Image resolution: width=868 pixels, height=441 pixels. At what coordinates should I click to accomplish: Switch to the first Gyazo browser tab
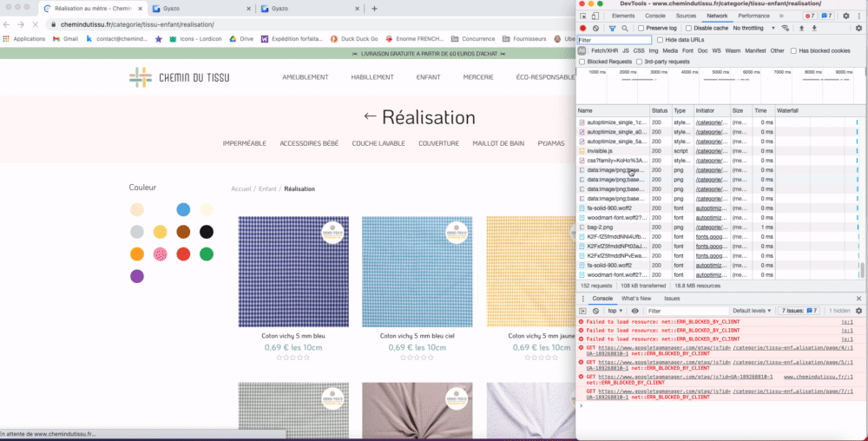click(x=200, y=9)
